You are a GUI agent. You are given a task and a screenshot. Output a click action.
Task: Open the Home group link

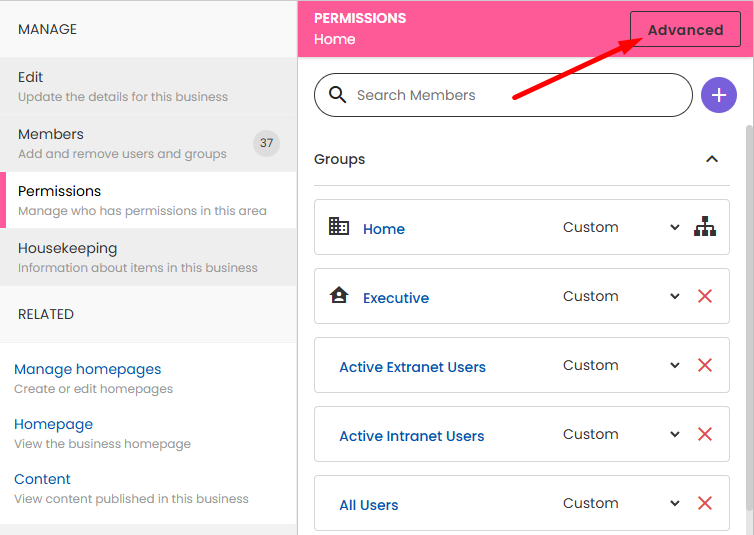coord(384,229)
